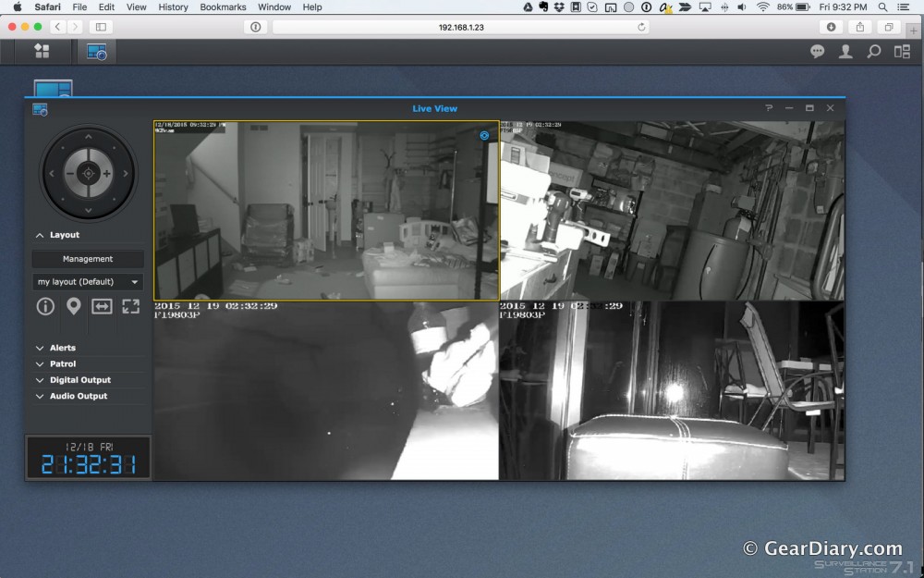This screenshot has width=924, height=578.
Task: Open the layout selector showing my layout (Default)
Action: [x=87, y=281]
